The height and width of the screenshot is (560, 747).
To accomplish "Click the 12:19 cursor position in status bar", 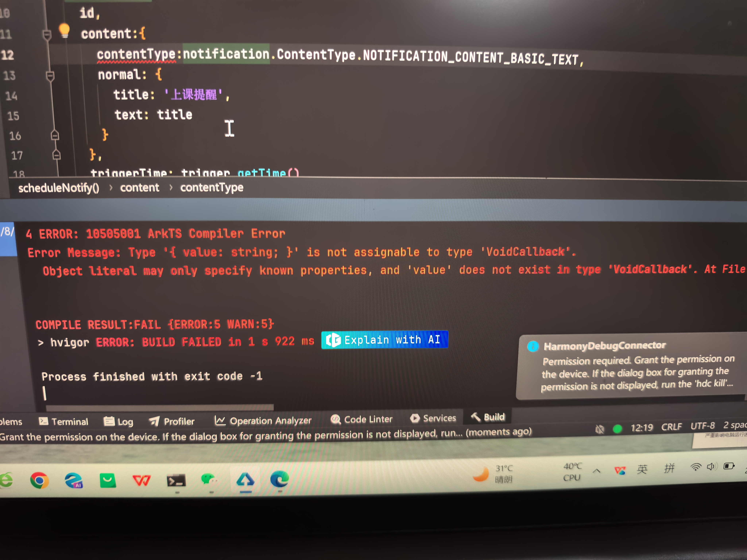I will 642,428.
